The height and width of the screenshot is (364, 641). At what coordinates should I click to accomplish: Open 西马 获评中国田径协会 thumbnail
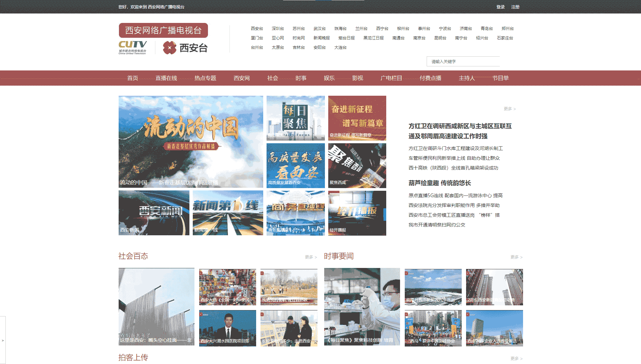(x=433, y=328)
